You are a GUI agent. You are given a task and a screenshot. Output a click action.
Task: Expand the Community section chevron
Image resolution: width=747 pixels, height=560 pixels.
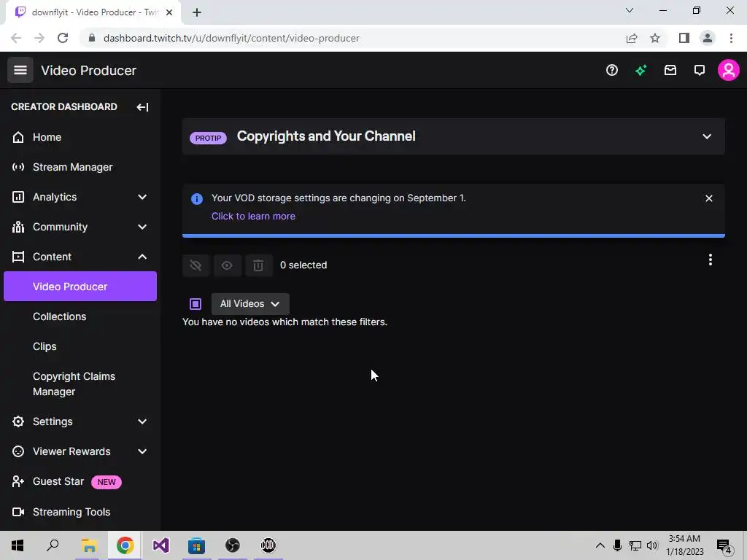coord(142,227)
